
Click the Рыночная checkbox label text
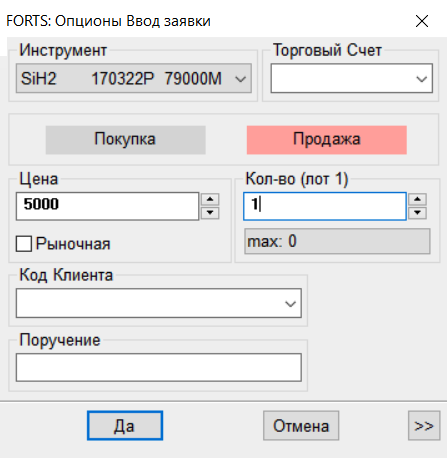click(x=73, y=244)
